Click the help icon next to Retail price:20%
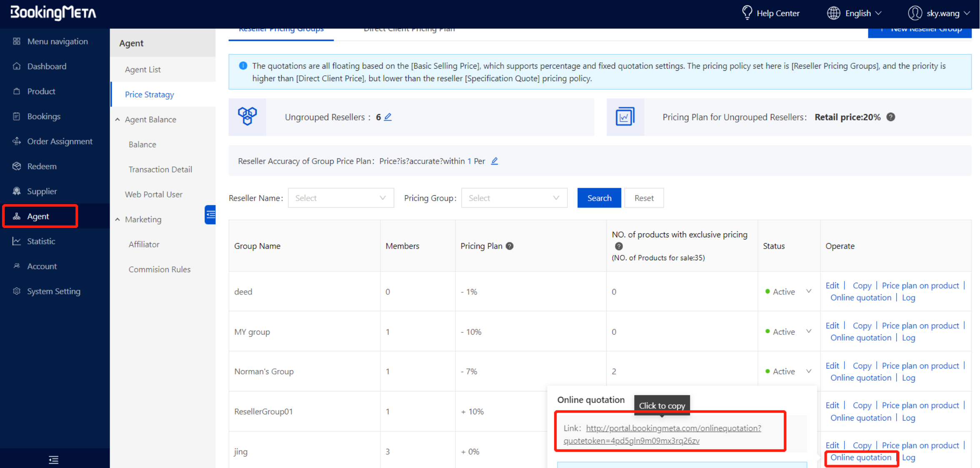Image resolution: width=980 pixels, height=468 pixels. click(x=890, y=117)
